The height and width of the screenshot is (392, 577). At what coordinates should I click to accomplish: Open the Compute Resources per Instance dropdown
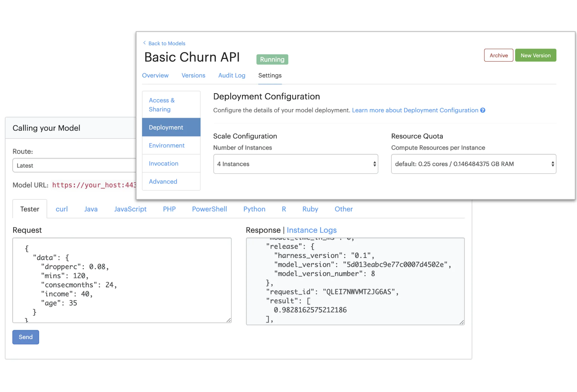(473, 164)
